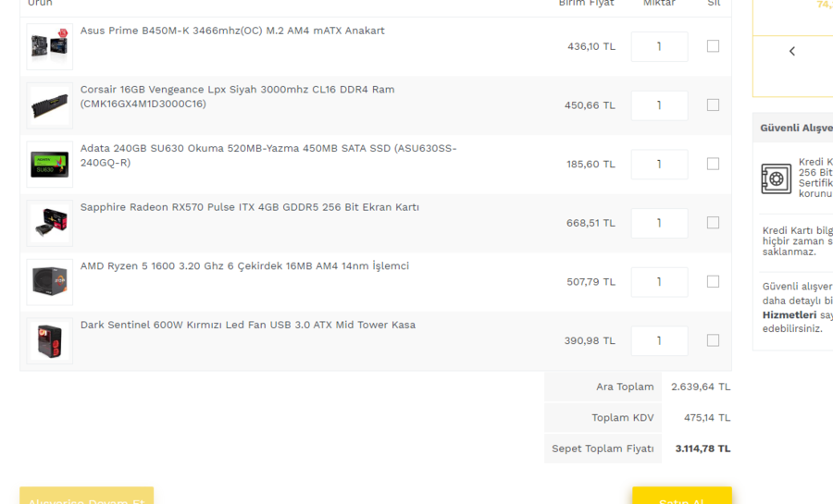Screen dimensions: 833x504
Task: Open the Hizmetleri link in security panel
Action: [x=789, y=315]
